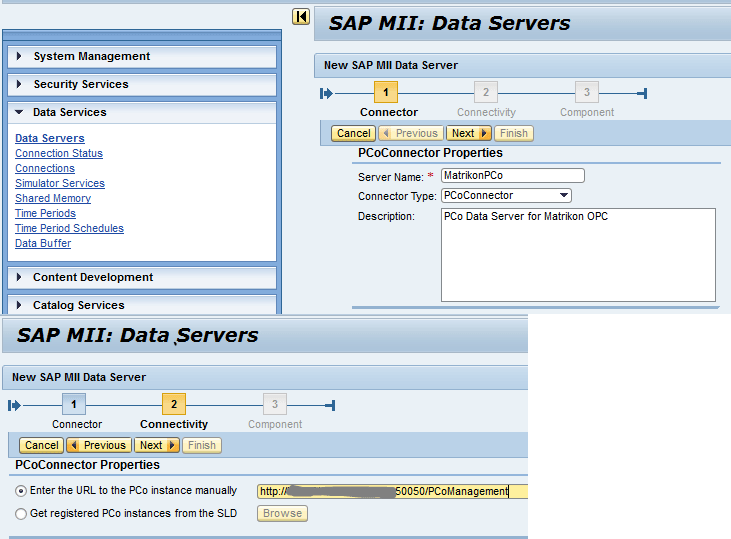This screenshot has width=731, height=539.
Task: Click step 3 Component icon in lower wizard
Action: tap(274, 405)
